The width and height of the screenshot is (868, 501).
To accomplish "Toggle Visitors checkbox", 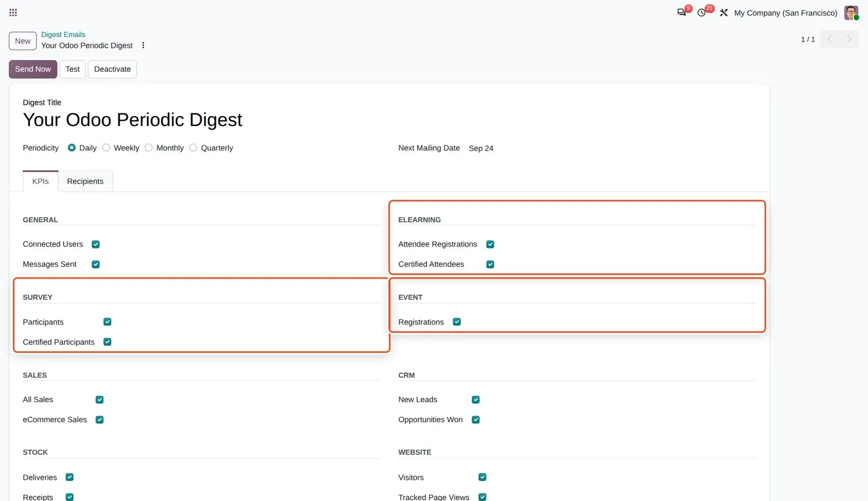I will [x=482, y=477].
